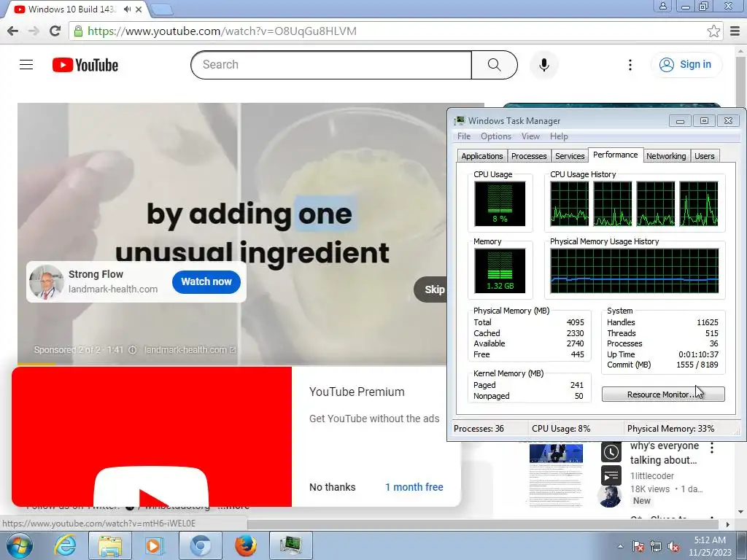Open YouTube hamburger guide menu
This screenshot has height=560, width=747.
(x=26, y=64)
